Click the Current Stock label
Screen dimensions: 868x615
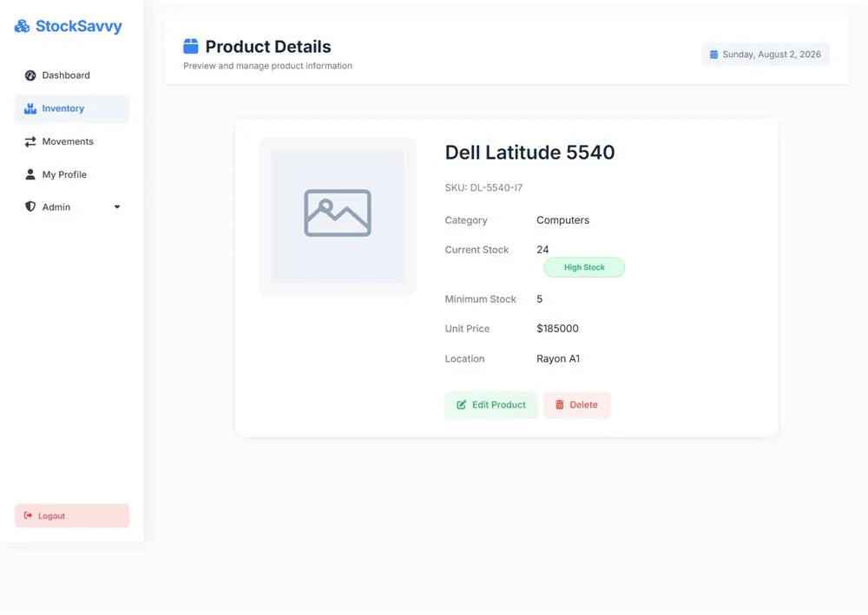click(x=477, y=250)
